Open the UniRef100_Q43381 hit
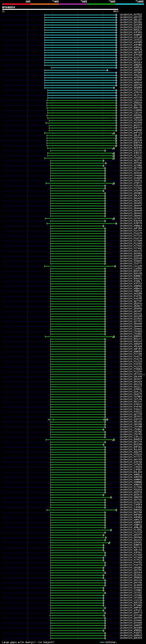Screen dimensions: 146x644 click(x=131, y=22)
